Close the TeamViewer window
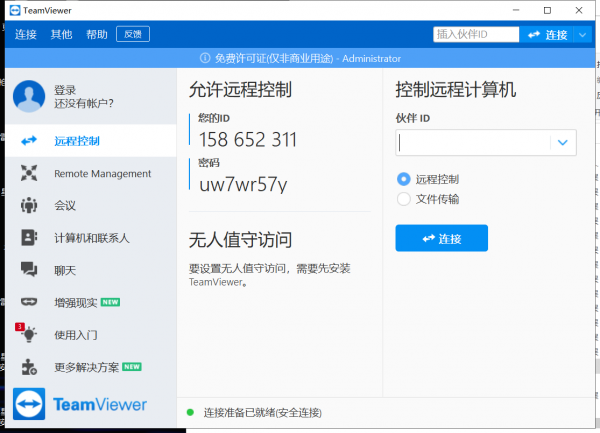Viewport: 600px width, 433px height. (x=579, y=10)
